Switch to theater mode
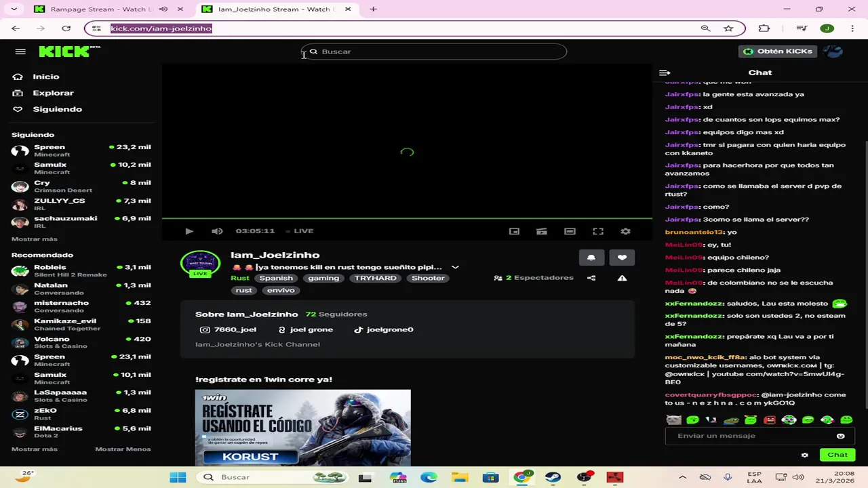This screenshot has height=488, width=868. pos(570,231)
